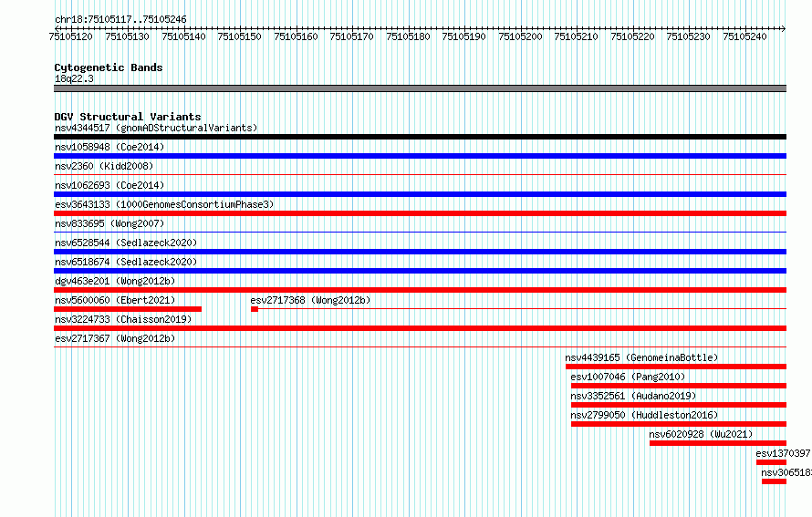This screenshot has height=517, width=812.
Task: Click the chr18:75105117..75105246 region label
Action: [120, 19]
